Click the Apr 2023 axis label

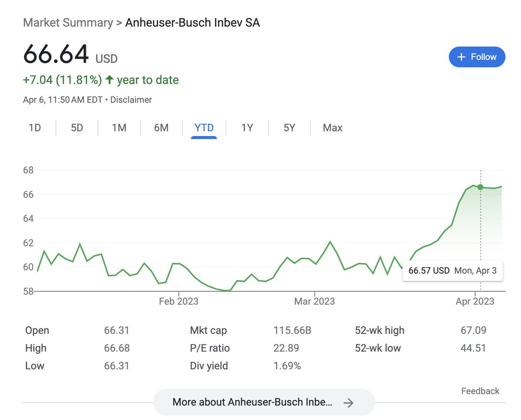[x=475, y=301]
